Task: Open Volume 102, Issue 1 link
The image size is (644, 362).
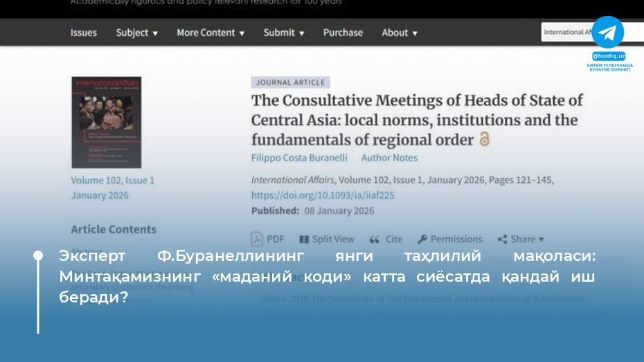Action: pyautogui.click(x=112, y=180)
